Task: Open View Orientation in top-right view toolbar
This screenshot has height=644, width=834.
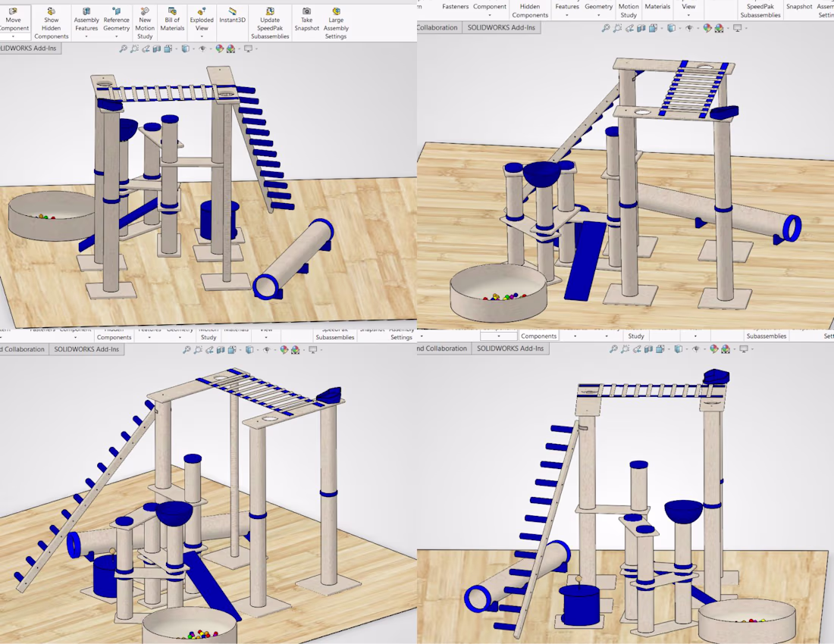Action: click(653, 28)
